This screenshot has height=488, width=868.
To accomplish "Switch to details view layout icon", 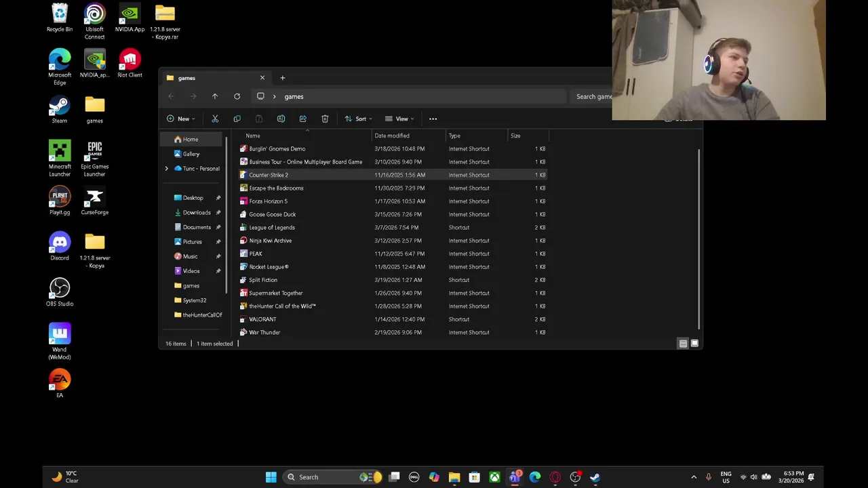I will pos(683,344).
